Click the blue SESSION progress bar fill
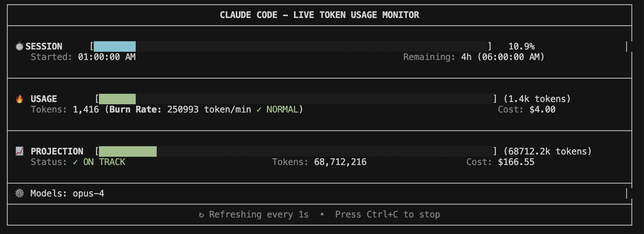This screenshot has width=644, height=234. [x=115, y=46]
